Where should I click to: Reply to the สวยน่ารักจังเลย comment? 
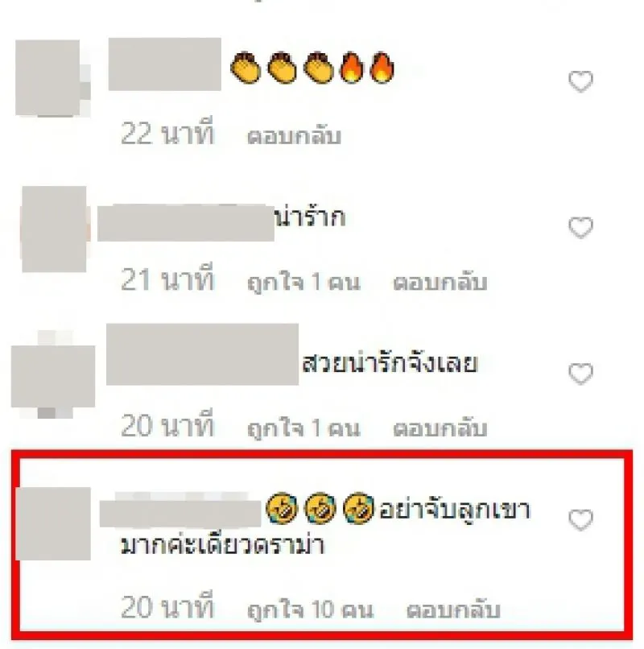[440, 428]
